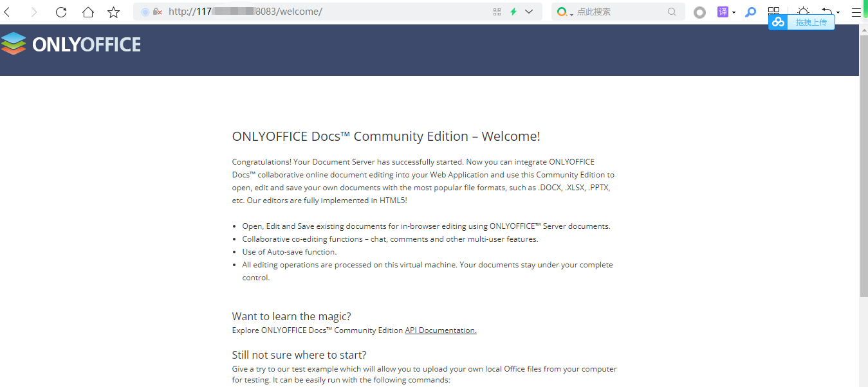Click the ONLYOFFICE logo

tap(71, 44)
